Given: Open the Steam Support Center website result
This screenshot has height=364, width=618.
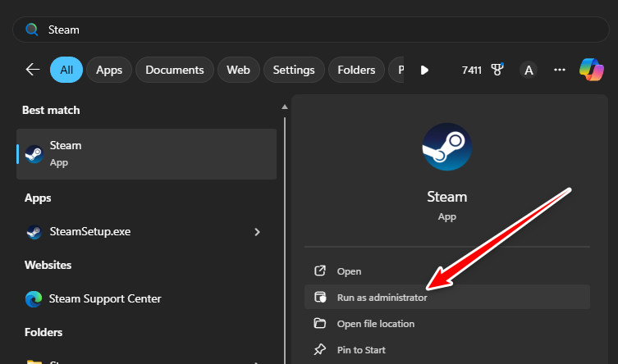Looking at the screenshot, I should 105,298.
